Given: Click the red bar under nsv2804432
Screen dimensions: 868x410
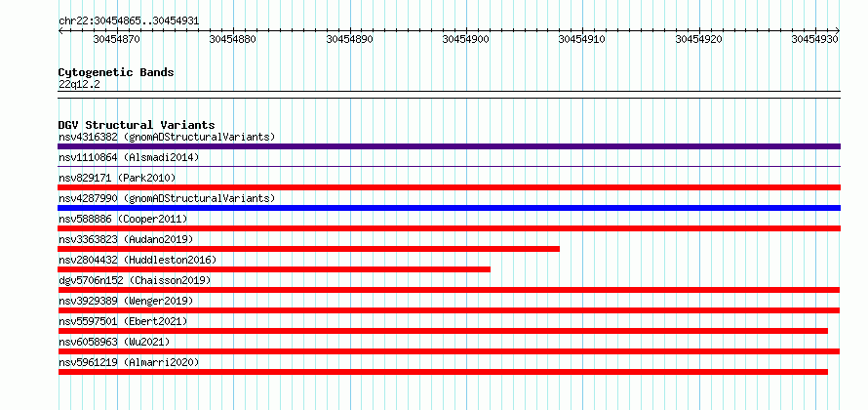Looking at the screenshot, I should (274, 269).
